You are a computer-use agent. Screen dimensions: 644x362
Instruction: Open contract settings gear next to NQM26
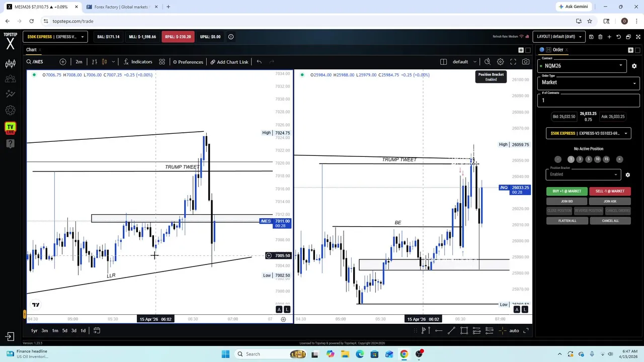pyautogui.click(x=634, y=66)
